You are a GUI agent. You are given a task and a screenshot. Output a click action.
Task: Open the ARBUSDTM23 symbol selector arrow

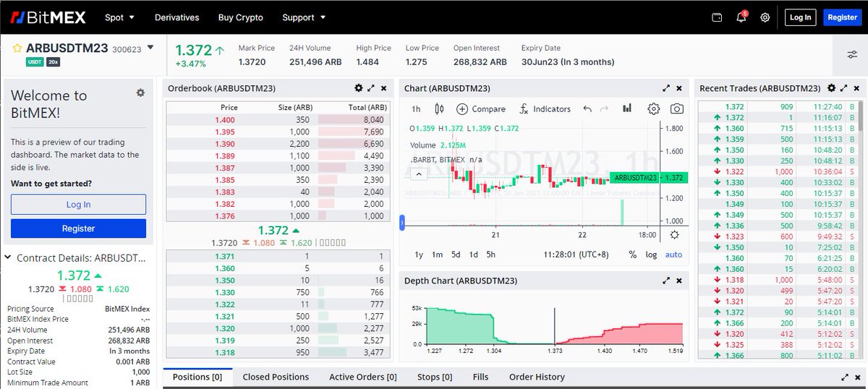coord(150,48)
